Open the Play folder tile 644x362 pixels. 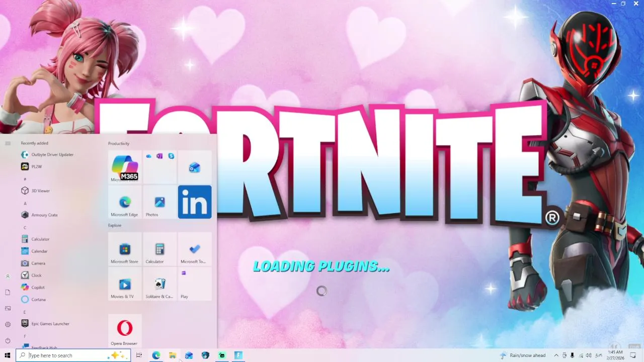point(195,284)
